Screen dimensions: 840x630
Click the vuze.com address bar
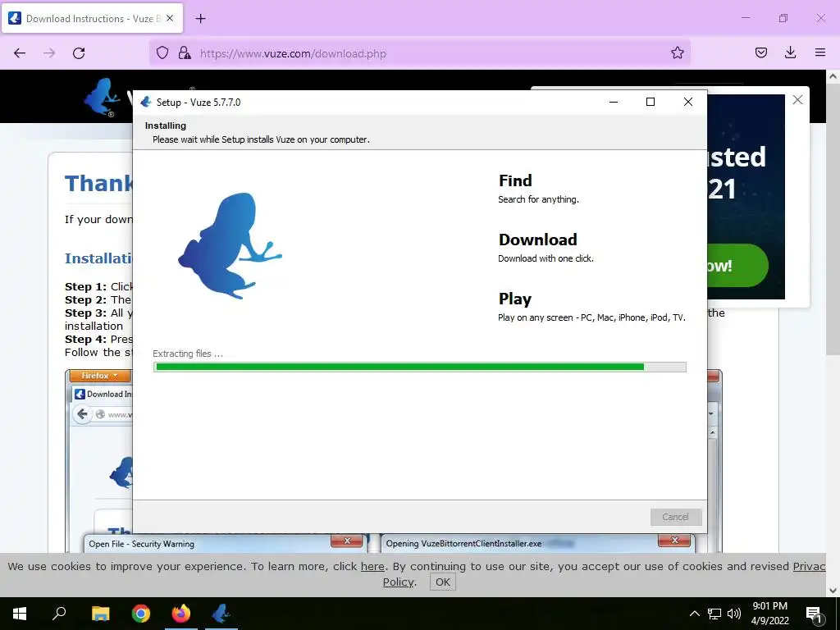point(419,53)
